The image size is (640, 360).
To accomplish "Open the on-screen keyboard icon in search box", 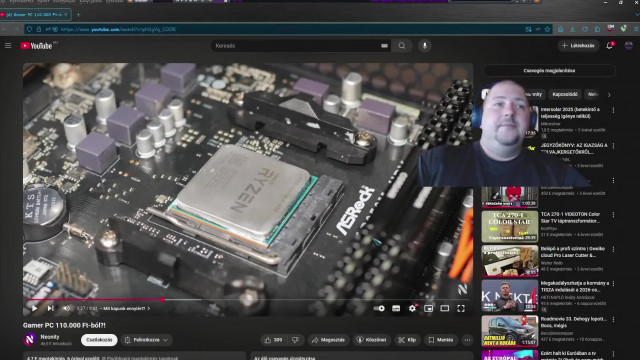I will (384, 46).
